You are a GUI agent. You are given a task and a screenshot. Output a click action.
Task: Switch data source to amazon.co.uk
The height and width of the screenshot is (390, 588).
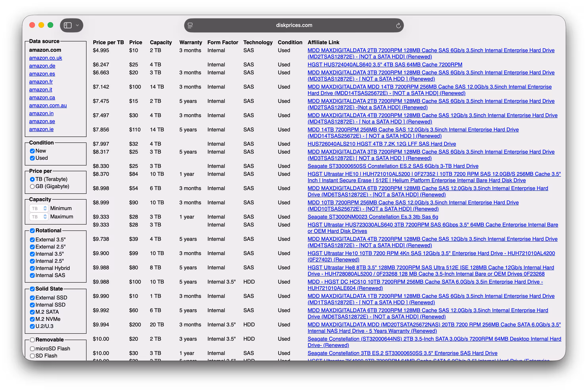point(46,58)
